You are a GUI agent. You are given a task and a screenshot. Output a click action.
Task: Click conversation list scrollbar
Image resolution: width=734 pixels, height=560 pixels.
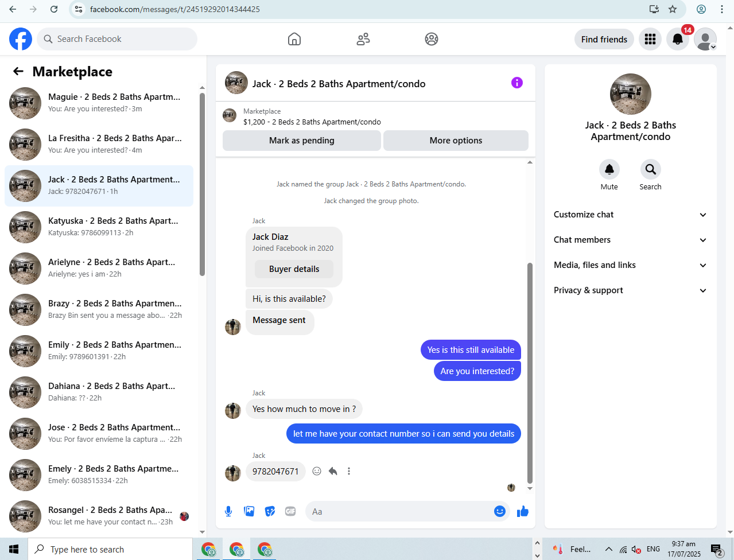click(202, 184)
